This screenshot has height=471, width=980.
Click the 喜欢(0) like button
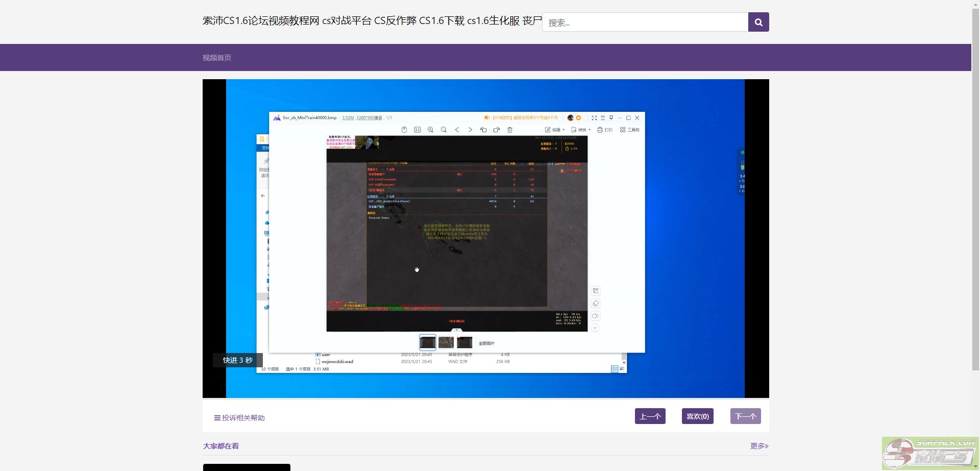[x=697, y=416]
